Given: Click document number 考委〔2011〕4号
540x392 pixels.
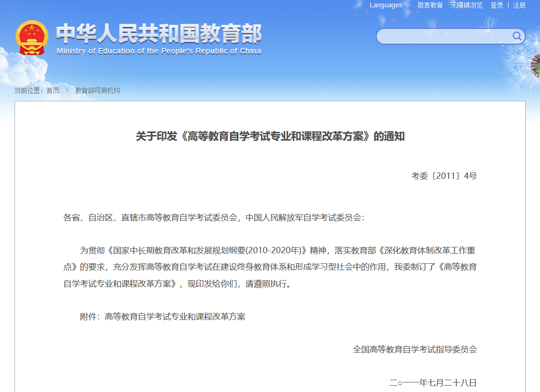Looking at the screenshot, I should (x=444, y=176).
